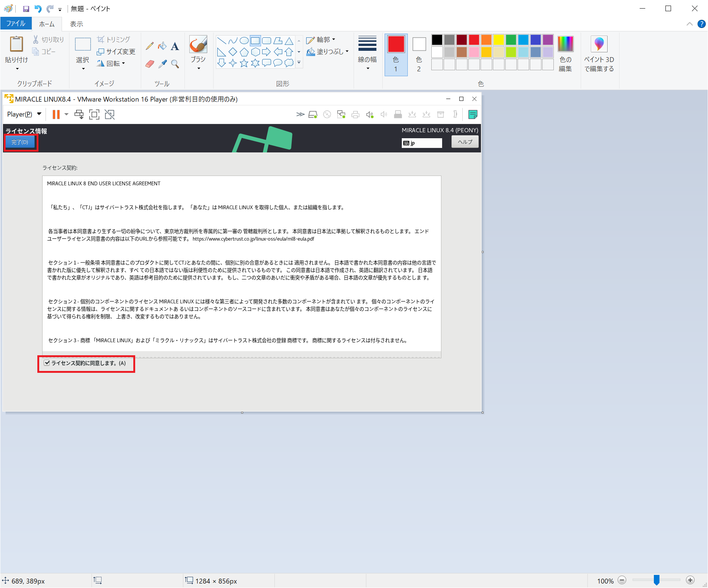708x588 pixels.
Task: Choose the Line shape
Action: coord(221,41)
